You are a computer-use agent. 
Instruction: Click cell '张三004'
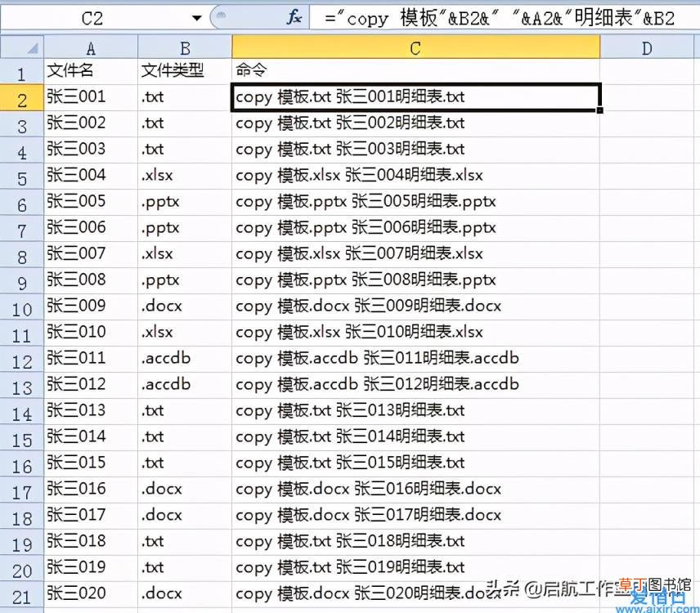(91, 176)
